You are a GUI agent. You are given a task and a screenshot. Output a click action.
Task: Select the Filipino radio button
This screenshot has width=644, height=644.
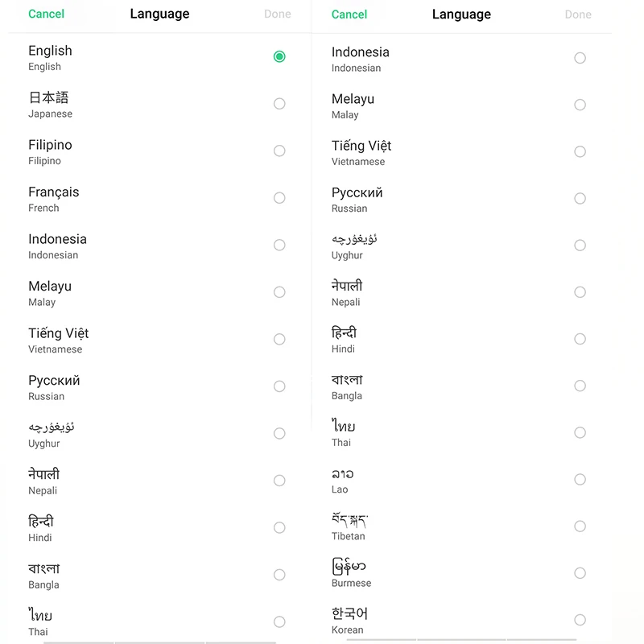pyautogui.click(x=279, y=151)
